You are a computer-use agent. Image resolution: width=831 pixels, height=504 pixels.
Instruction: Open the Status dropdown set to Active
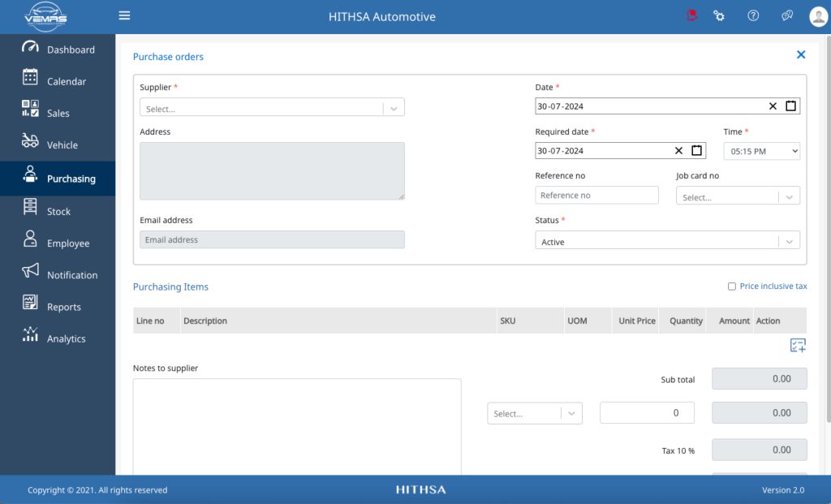(667, 240)
